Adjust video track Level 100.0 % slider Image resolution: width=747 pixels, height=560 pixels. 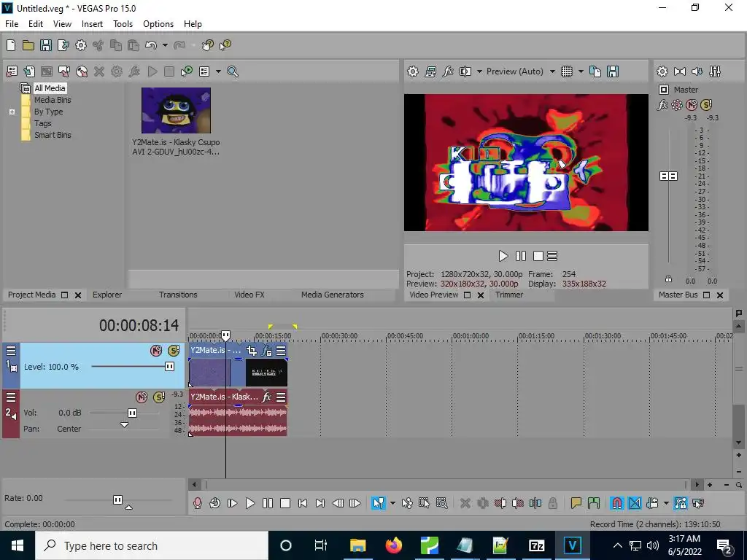click(x=169, y=367)
